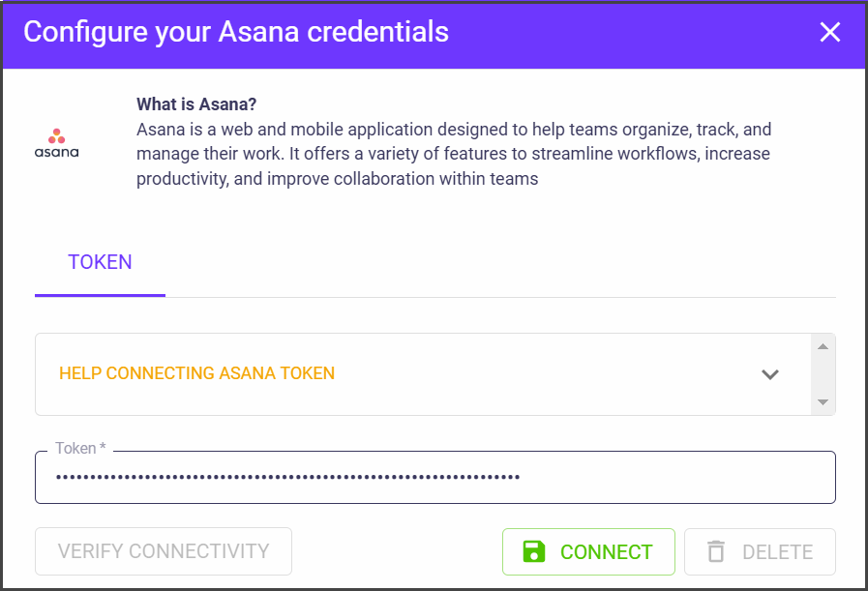Image resolution: width=868 pixels, height=591 pixels.
Task: Close the Asana credentials dialog
Action: pyautogui.click(x=830, y=33)
